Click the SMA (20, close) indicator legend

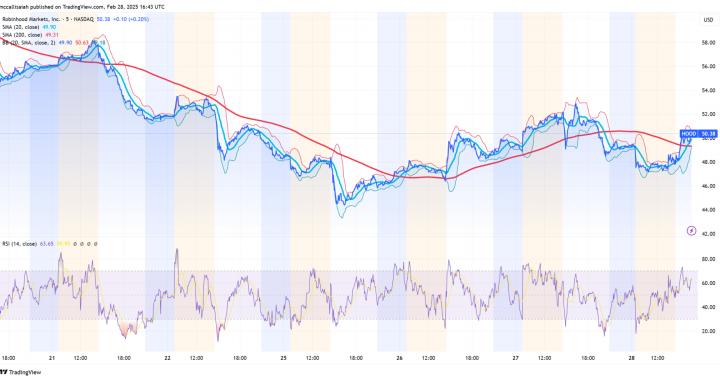pyautogui.click(x=22, y=27)
